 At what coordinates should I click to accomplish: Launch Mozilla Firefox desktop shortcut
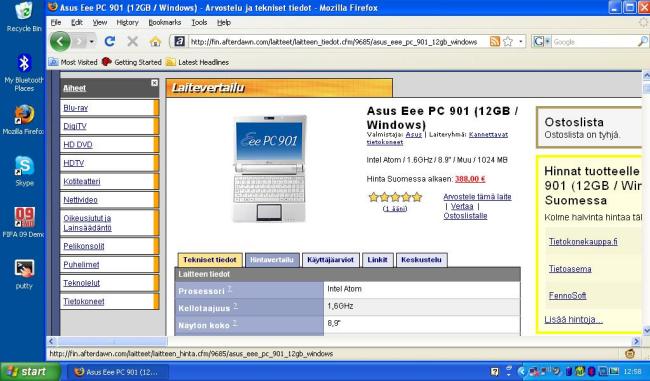pyautogui.click(x=24, y=120)
